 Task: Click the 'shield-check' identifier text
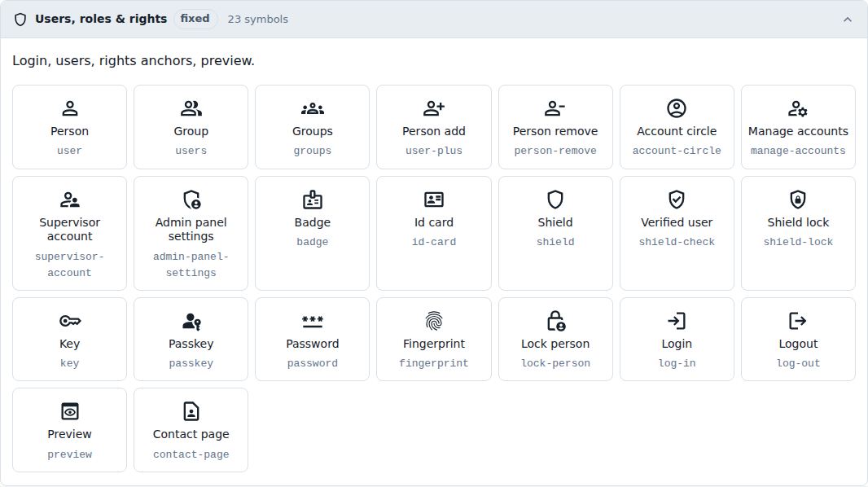click(677, 242)
